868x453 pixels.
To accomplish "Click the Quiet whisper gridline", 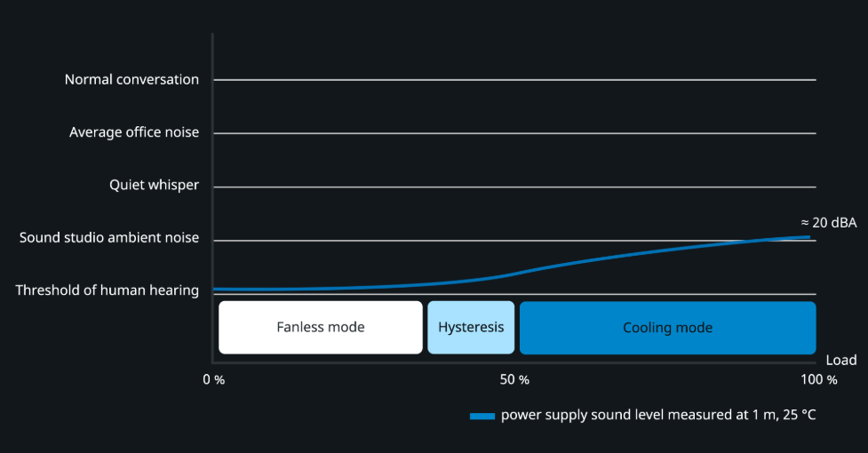I will coord(515,187).
